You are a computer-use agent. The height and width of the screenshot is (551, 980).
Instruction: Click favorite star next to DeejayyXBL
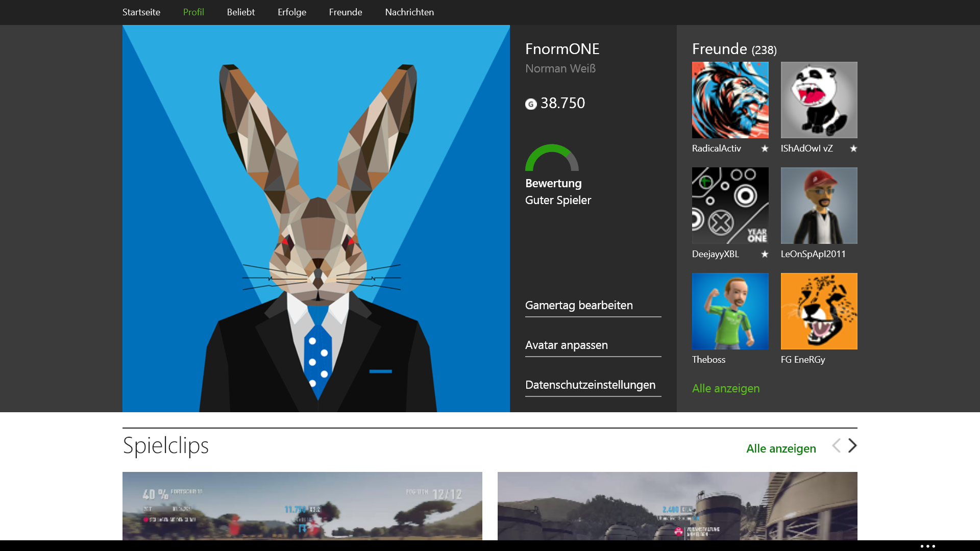[x=765, y=254]
